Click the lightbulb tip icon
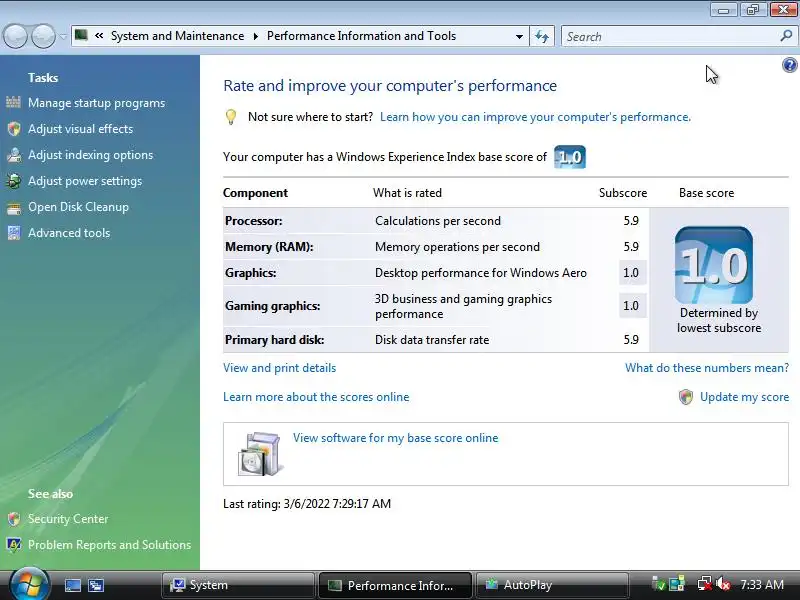 [x=231, y=117]
